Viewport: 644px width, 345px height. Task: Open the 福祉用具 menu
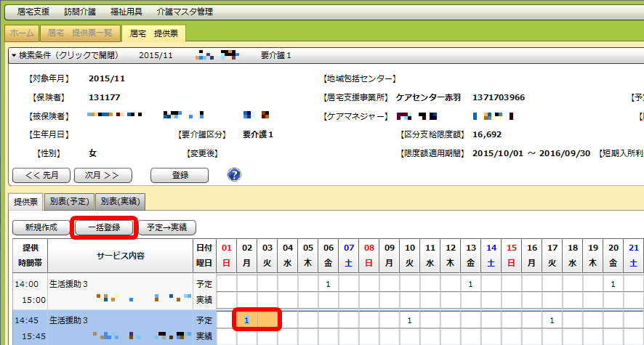[127, 12]
